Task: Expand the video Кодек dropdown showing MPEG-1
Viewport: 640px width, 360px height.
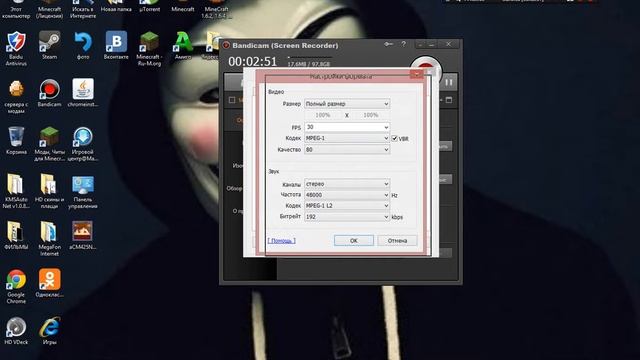Action: coord(347,138)
